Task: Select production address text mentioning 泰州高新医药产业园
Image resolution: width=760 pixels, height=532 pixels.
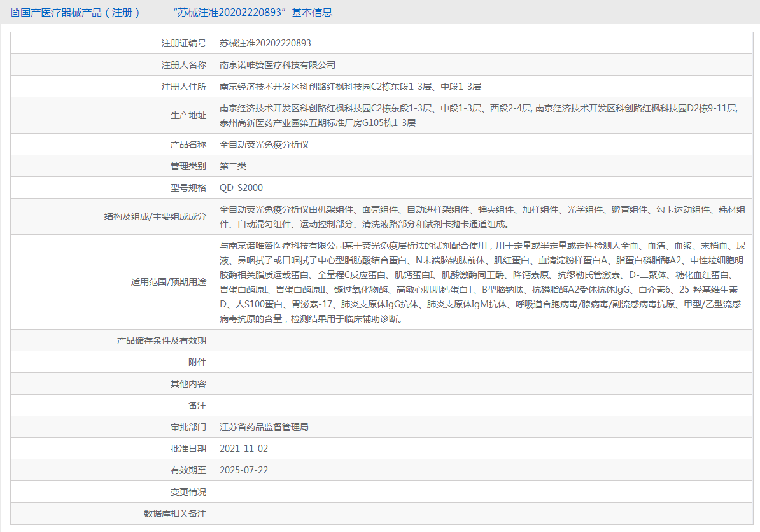Action: [479, 115]
